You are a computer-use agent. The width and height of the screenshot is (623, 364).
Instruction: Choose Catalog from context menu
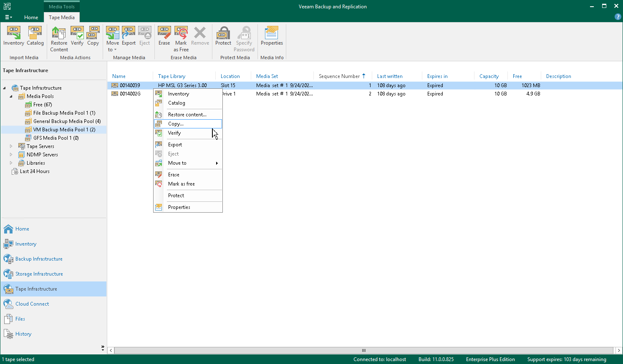coord(188,103)
